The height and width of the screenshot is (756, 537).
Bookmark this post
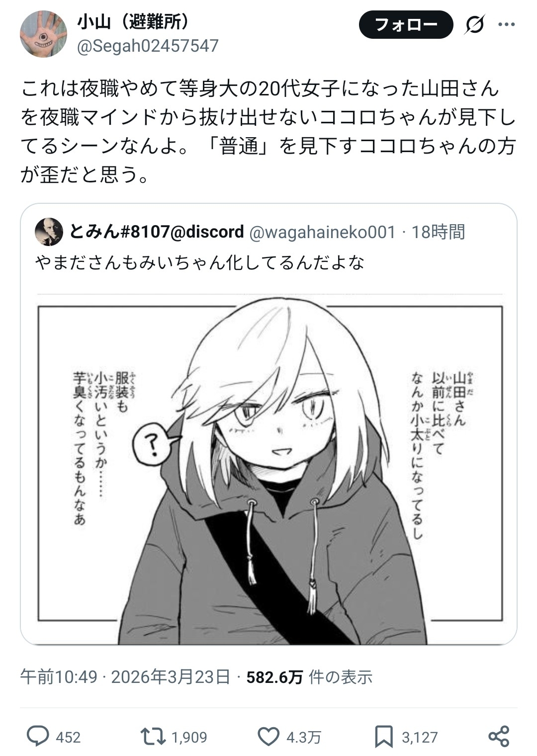pyautogui.click(x=384, y=737)
